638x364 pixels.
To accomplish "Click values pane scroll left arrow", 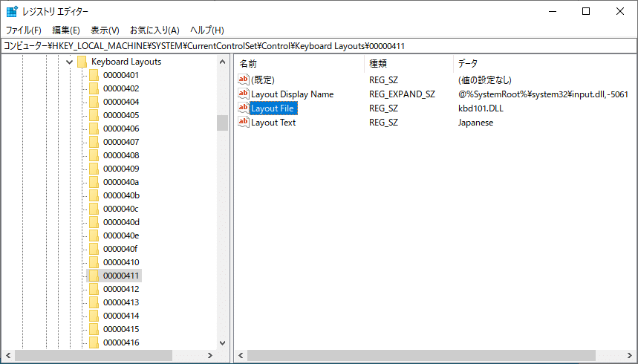I will (241, 355).
